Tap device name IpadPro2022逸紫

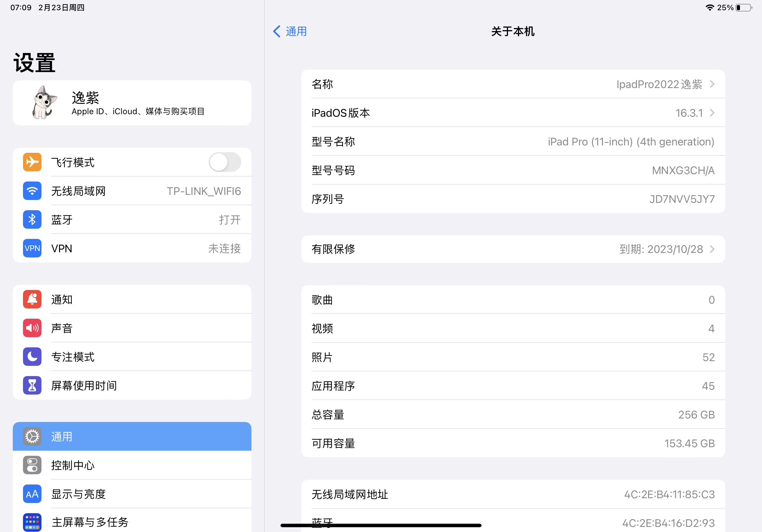(x=659, y=84)
